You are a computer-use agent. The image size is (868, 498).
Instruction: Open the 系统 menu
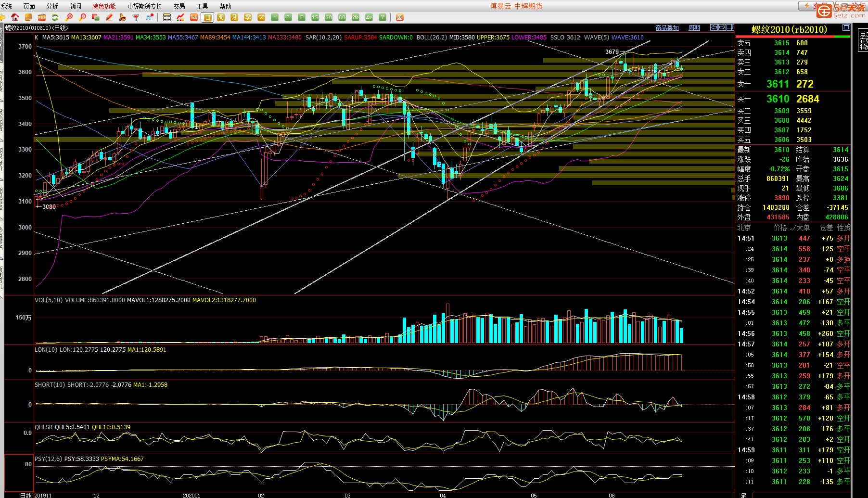point(6,6)
